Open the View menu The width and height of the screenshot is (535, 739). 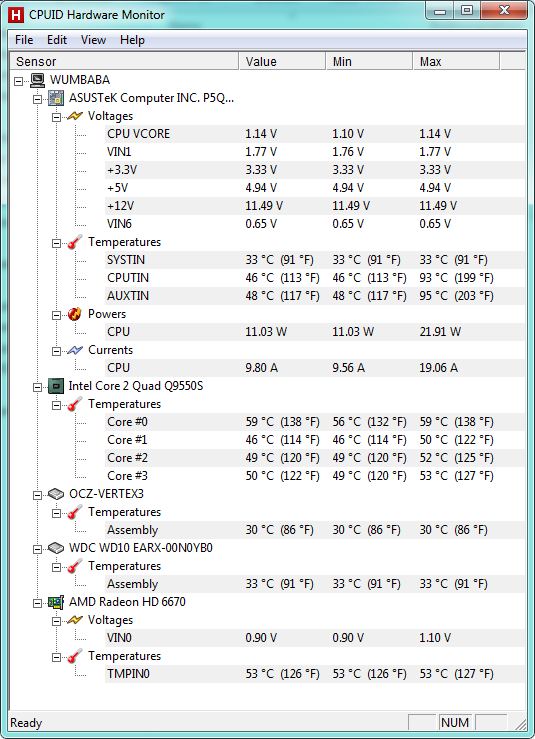tap(93, 40)
